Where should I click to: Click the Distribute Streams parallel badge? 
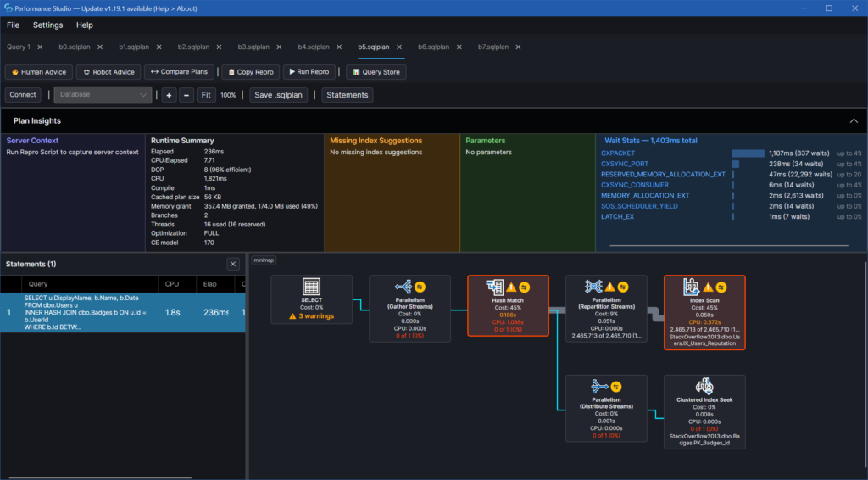pyautogui.click(x=616, y=387)
